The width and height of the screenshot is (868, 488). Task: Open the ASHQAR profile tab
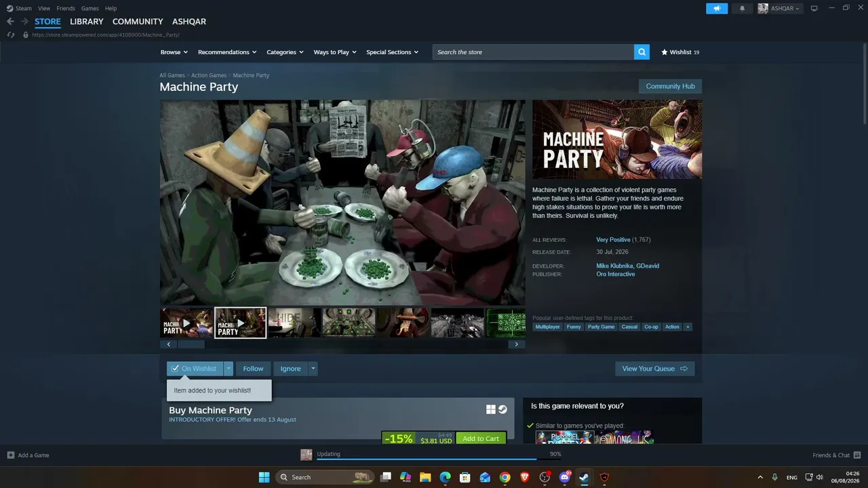point(189,22)
